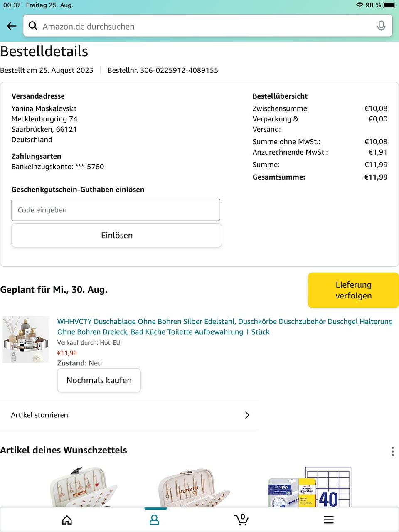Open the hamburger menu icon
The width and height of the screenshot is (399, 532).
[x=329, y=520]
